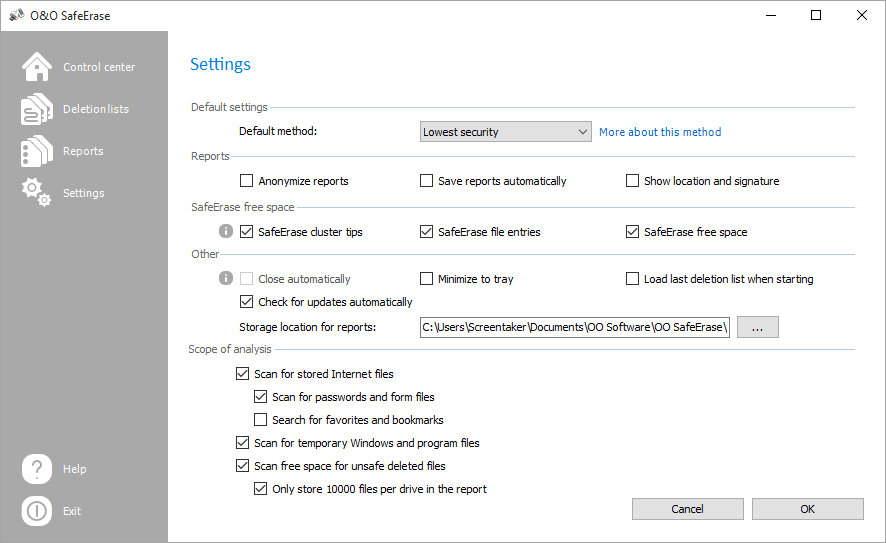The height and width of the screenshot is (543, 886).
Task: Toggle Scan for passwords and form files
Action: click(260, 397)
